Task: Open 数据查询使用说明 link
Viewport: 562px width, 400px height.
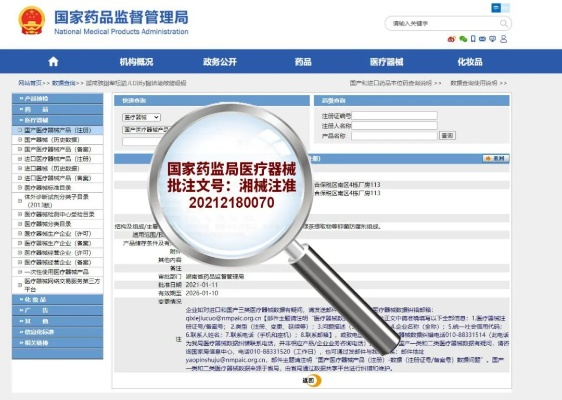Action: [474, 83]
